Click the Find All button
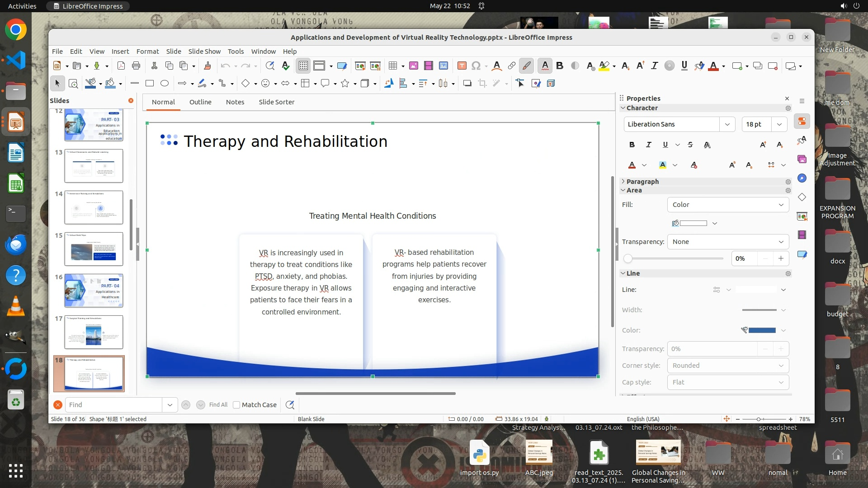The image size is (868, 488). [218, 405]
